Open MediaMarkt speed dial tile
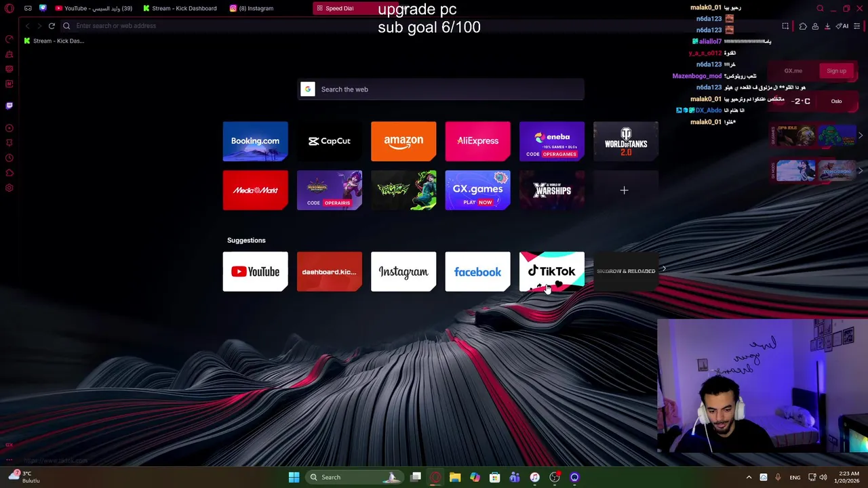The width and height of the screenshot is (868, 488). (255, 190)
